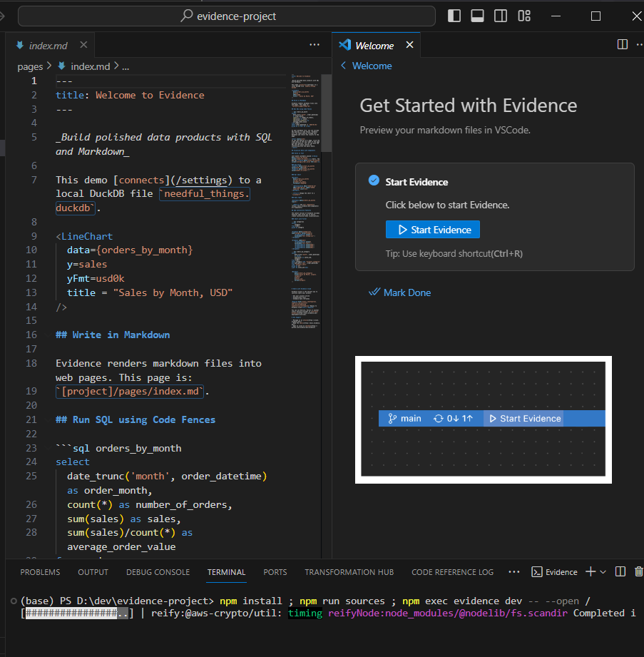
Task: Switch to the Welcome tab
Action: (374, 45)
